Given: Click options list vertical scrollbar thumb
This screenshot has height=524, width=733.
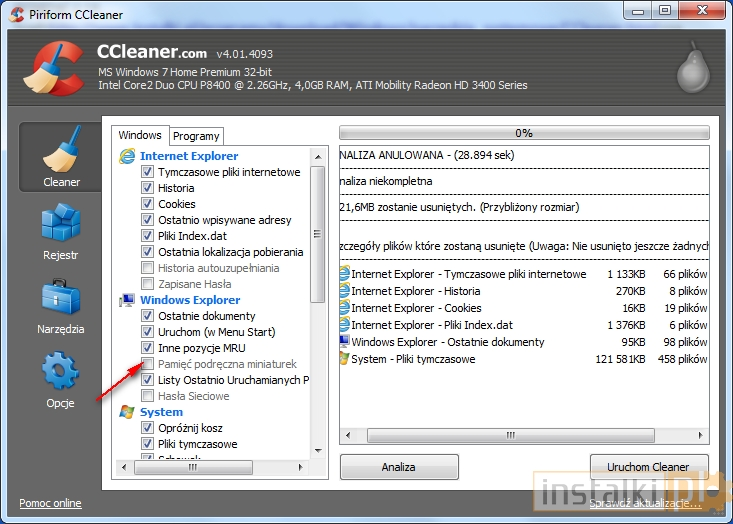Looking at the screenshot, I should [318, 234].
